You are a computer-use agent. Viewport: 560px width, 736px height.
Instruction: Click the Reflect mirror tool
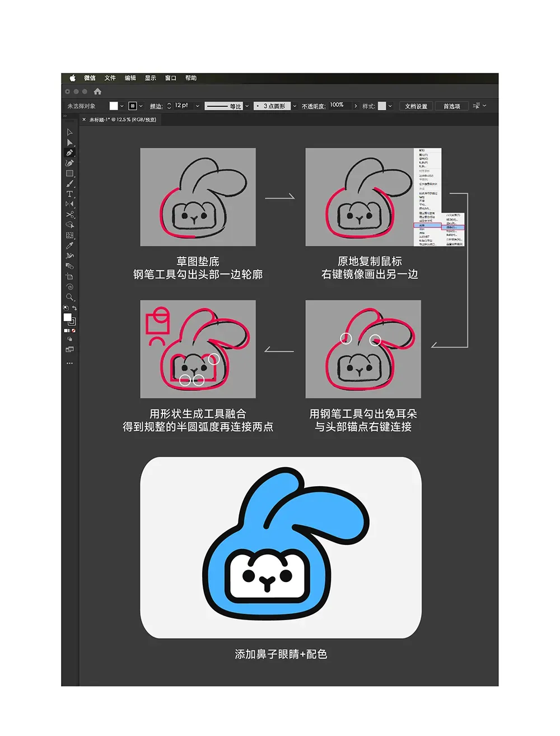pos(69,204)
